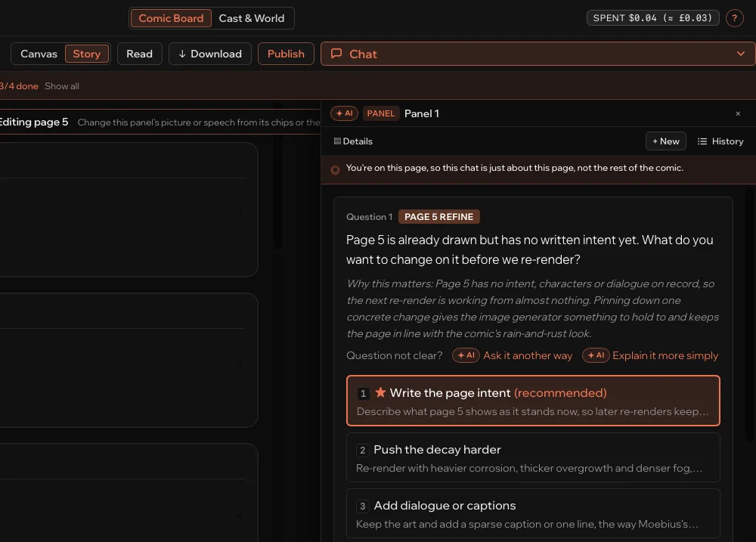Click the Question 1 label
Viewport: 756px width, 542px height.
pos(370,217)
